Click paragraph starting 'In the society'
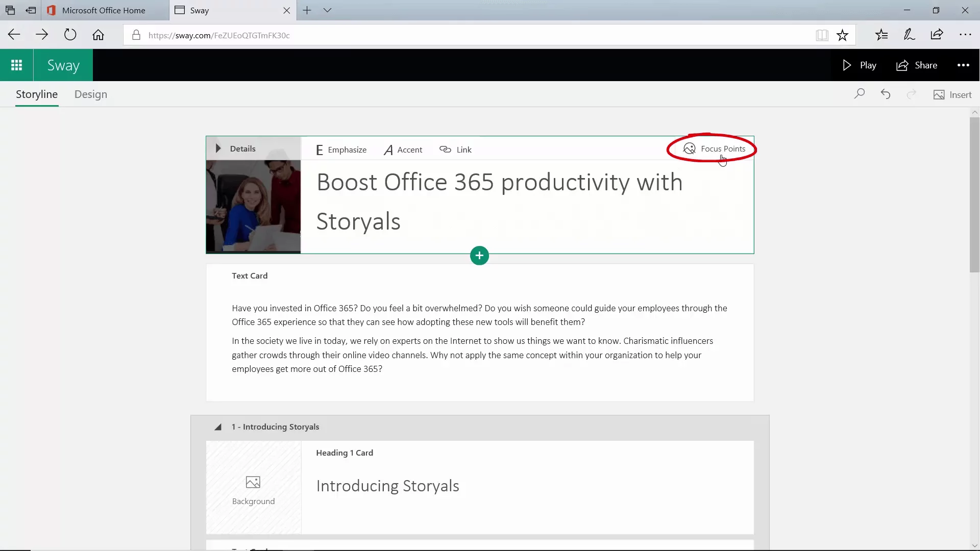980x551 pixels. 472,355
